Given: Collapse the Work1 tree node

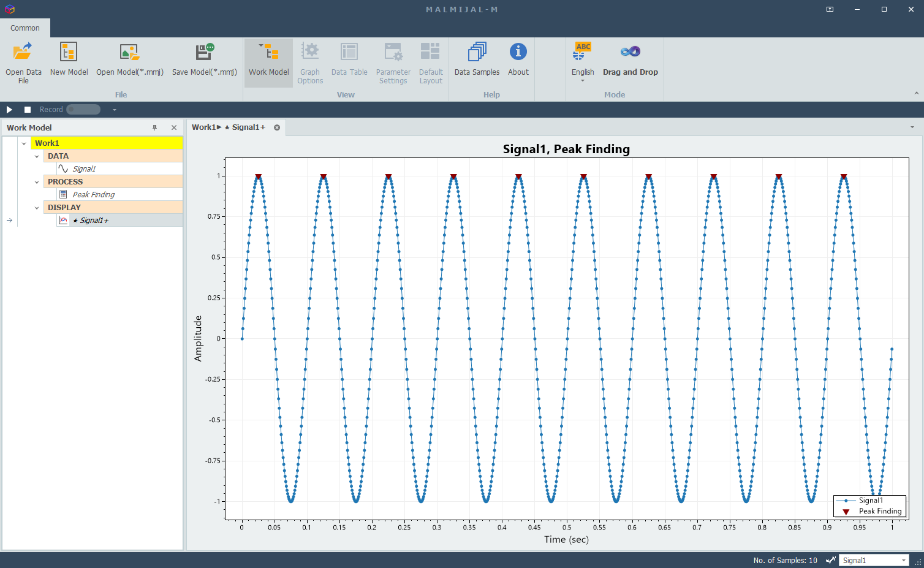Looking at the screenshot, I should [x=24, y=143].
